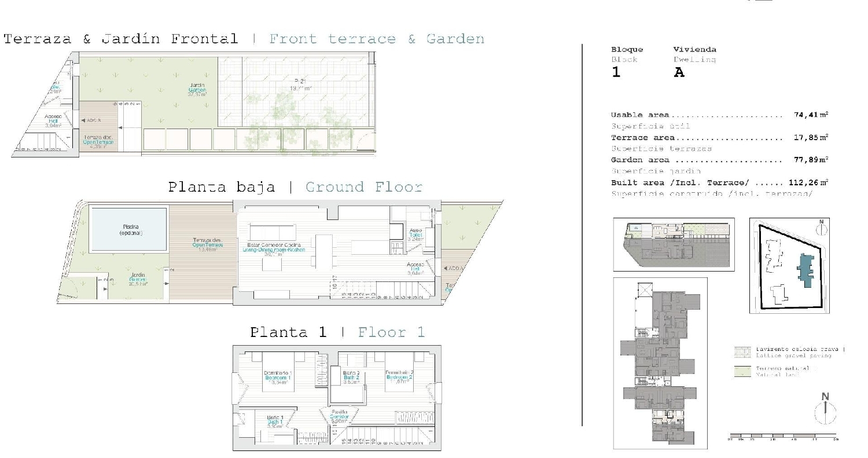This screenshot has height=458, width=868.
Task: Click the 'Bloque' label
Action: pos(627,50)
